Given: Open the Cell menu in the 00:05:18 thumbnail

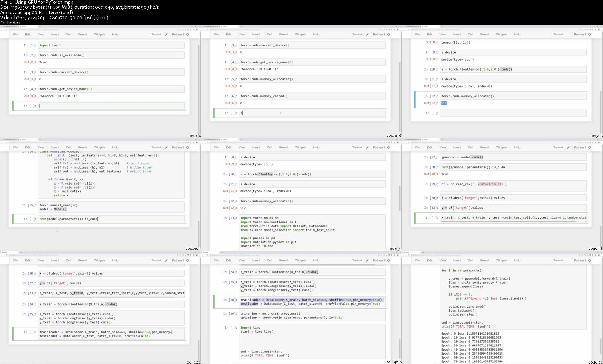Looking at the screenshot, I should (x=470, y=35).
